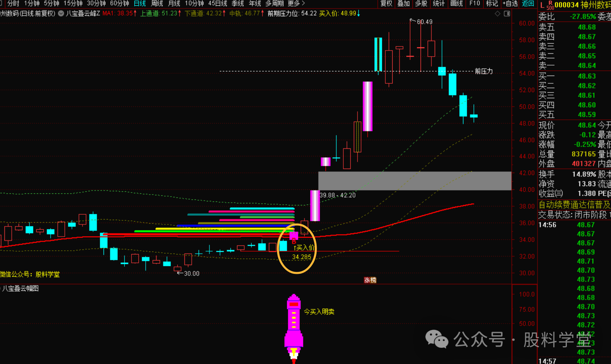Screen dimensions: 611x364
Task: Select the 60分钟 period tab
Action: [x=119, y=4]
